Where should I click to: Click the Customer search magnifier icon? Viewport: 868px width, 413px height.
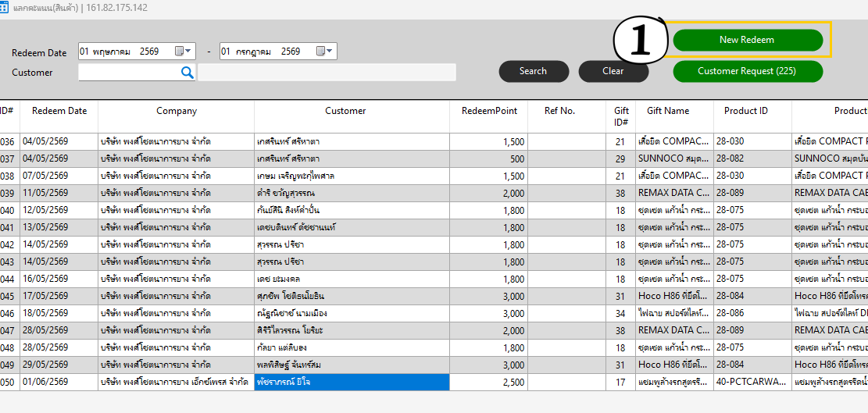pos(187,72)
